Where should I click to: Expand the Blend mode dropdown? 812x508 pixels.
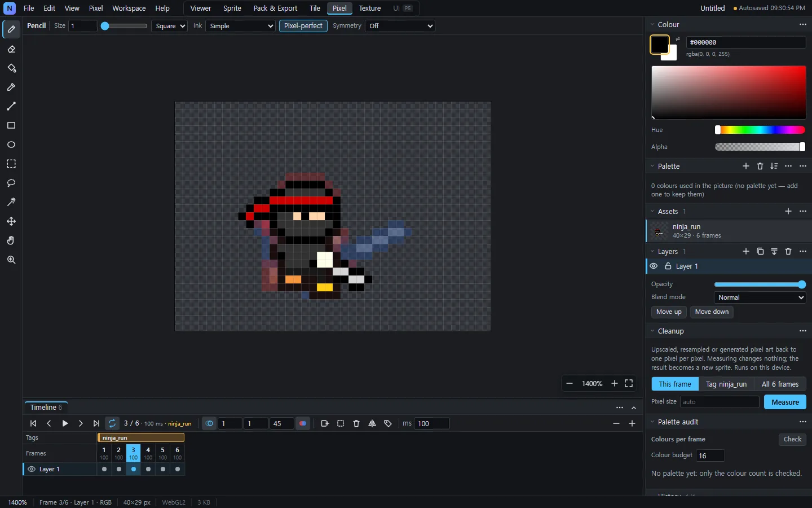pyautogui.click(x=760, y=297)
